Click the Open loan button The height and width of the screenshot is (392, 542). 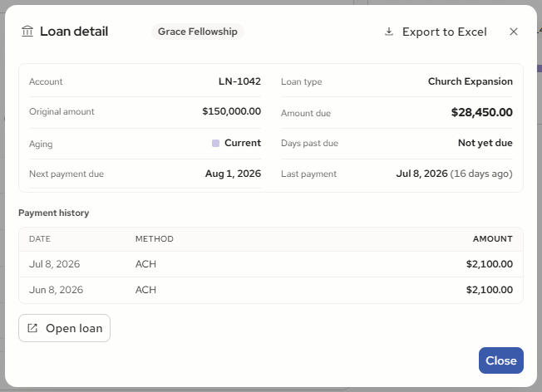tap(64, 328)
